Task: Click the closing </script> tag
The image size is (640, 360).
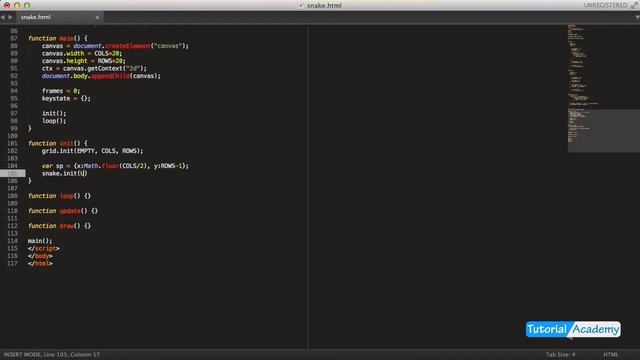Action: coord(44,249)
